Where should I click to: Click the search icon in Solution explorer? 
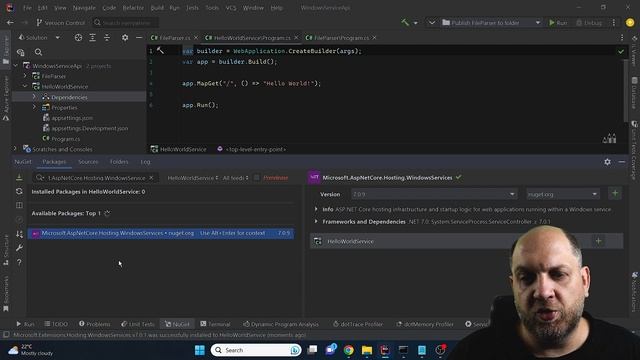[x=38, y=52]
